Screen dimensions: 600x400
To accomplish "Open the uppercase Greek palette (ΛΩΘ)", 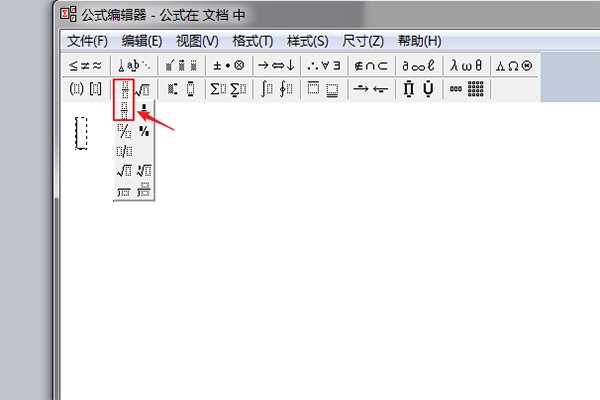I will 514,66.
